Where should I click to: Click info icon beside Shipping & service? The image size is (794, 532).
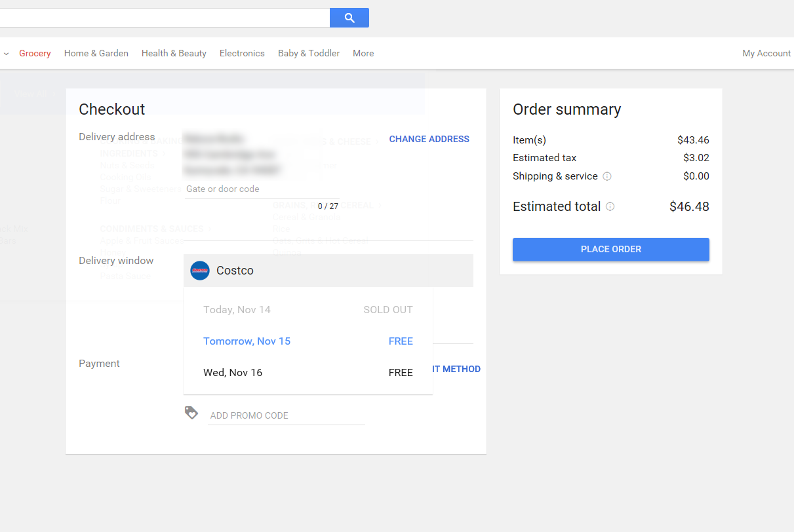pos(607,176)
